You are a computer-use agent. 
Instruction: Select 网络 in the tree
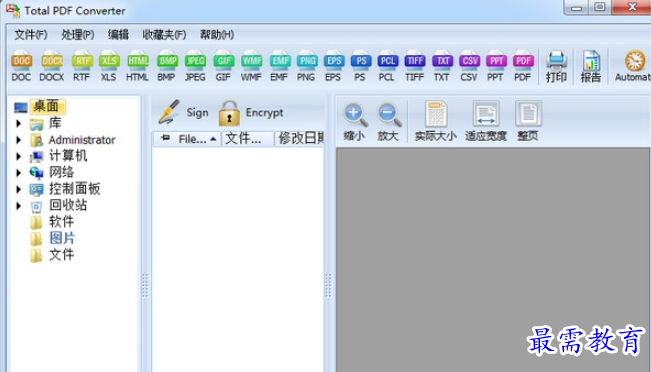point(61,172)
